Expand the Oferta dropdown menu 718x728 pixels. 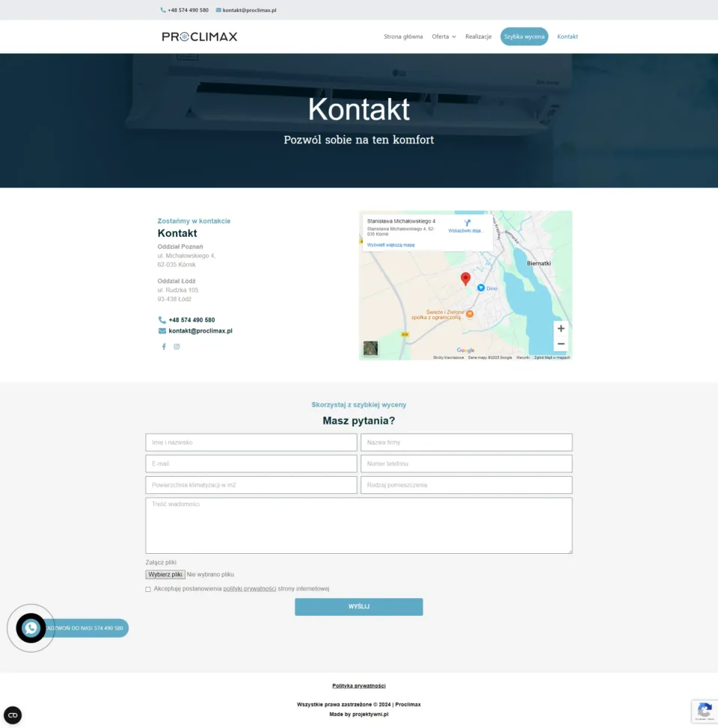pos(444,37)
